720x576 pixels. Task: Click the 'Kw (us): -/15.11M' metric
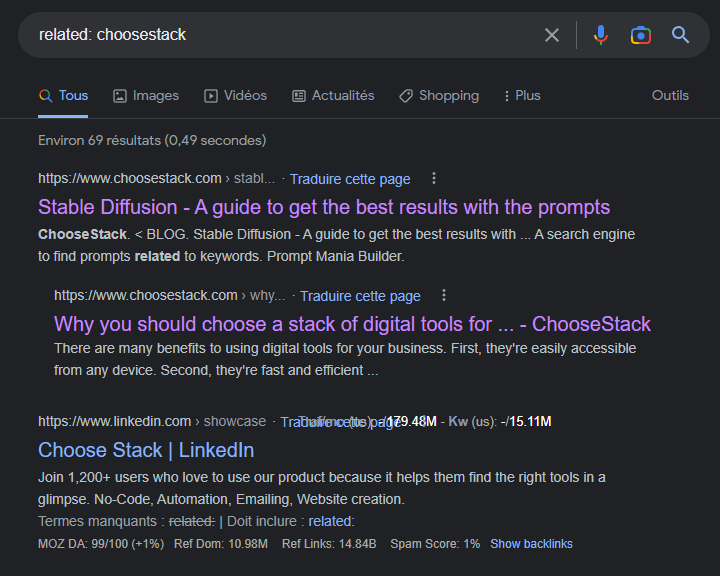(x=500, y=421)
